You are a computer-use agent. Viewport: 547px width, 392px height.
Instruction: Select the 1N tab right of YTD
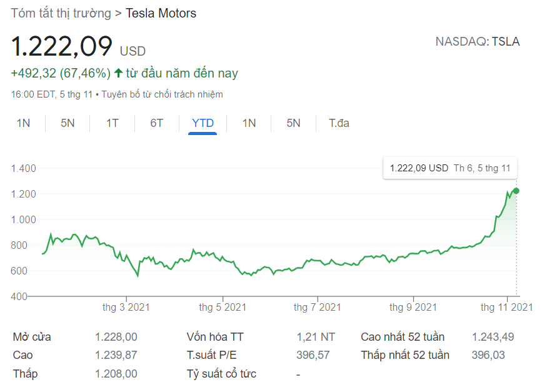click(249, 123)
